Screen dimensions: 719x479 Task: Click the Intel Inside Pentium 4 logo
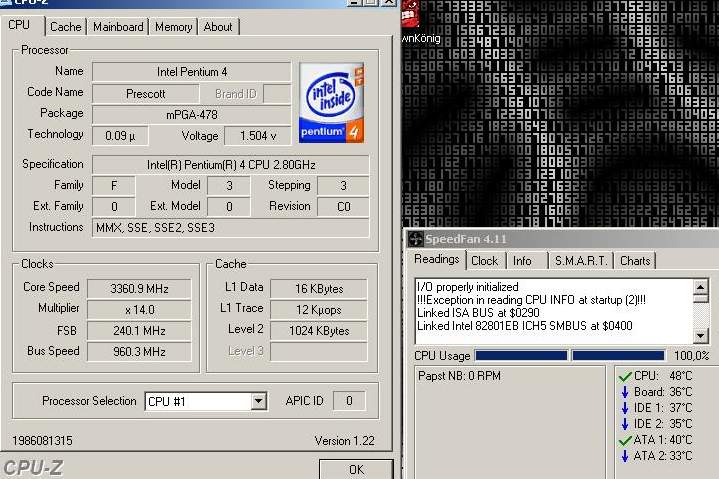pyautogui.click(x=332, y=103)
